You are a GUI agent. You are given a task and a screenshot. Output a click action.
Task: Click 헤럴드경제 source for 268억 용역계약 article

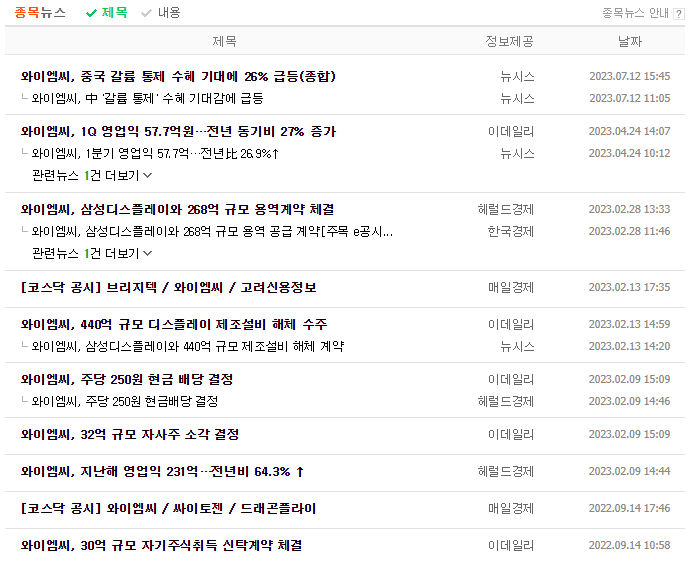[506, 209]
